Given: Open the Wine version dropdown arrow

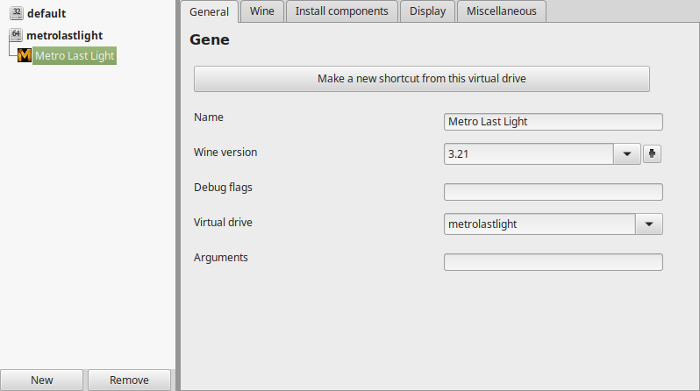Looking at the screenshot, I should (x=627, y=154).
